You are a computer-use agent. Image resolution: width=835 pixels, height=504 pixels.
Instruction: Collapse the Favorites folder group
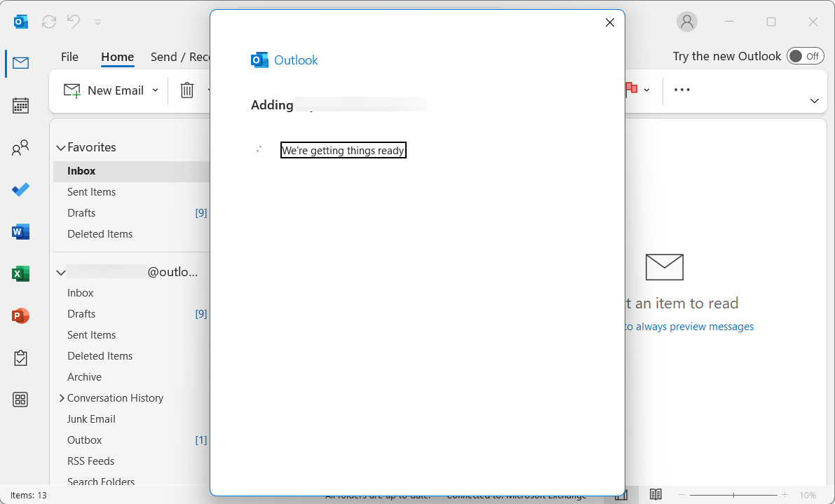pos(61,148)
